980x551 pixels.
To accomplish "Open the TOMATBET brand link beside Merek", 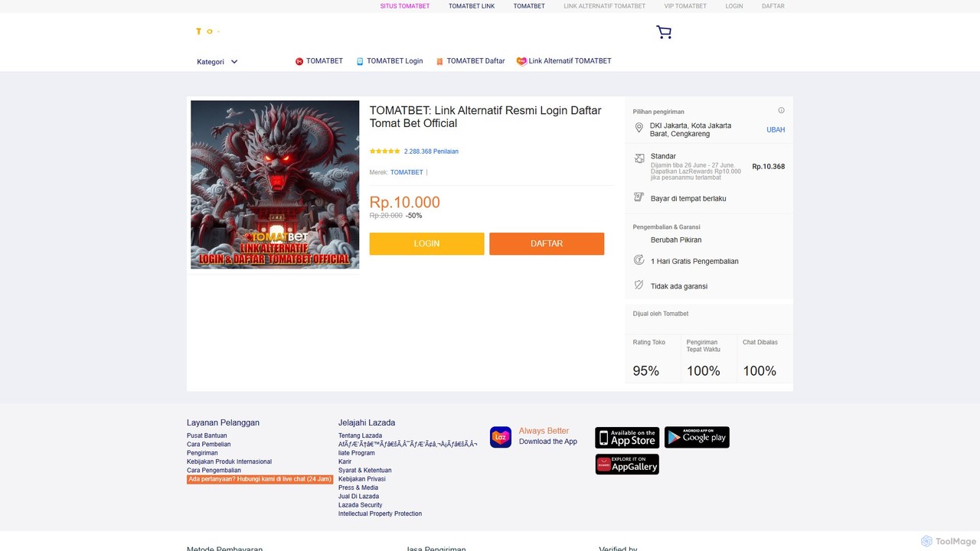I will 407,172.
